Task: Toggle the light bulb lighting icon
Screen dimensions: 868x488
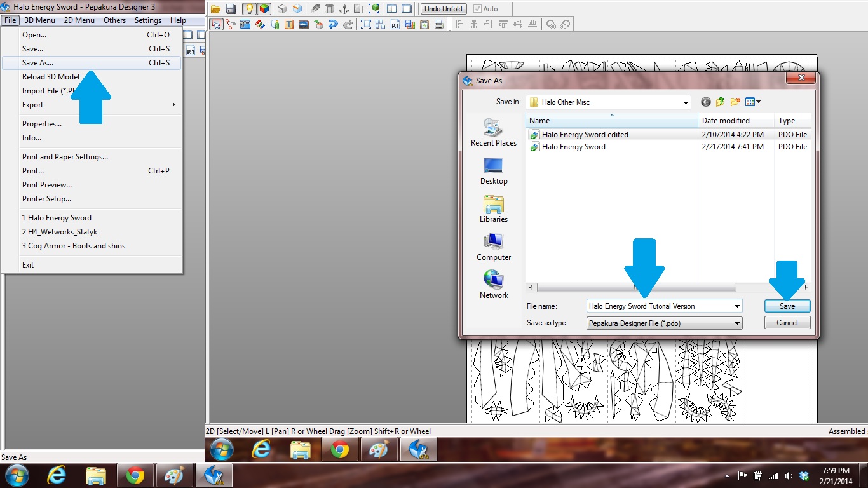Action: click(x=249, y=9)
